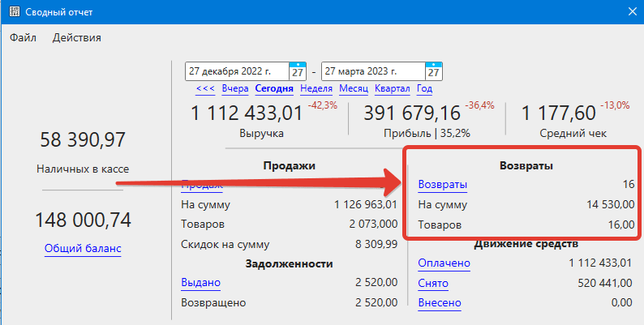Switch the period to Неделя
This screenshot has height=325, width=644.
tap(316, 89)
